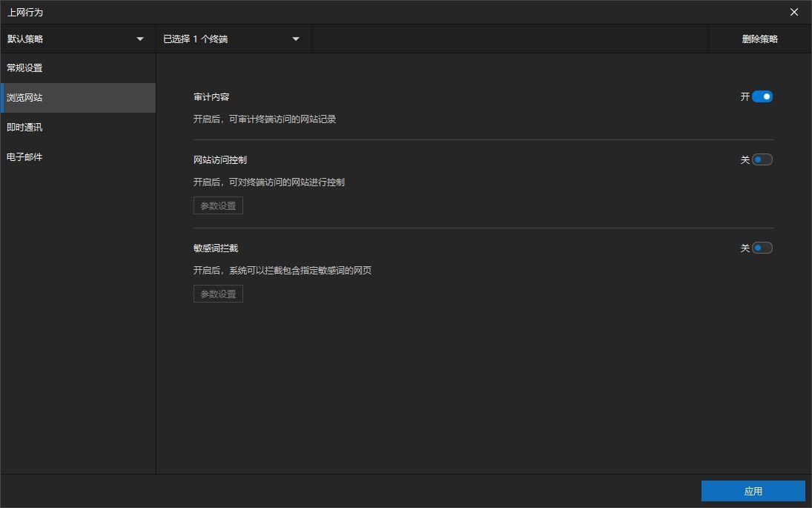Click the blue 应用 button

click(x=753, y=491)
